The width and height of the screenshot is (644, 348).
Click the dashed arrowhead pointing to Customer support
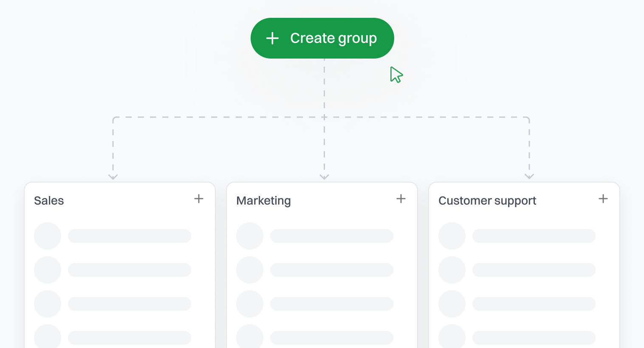coord(529,177)
